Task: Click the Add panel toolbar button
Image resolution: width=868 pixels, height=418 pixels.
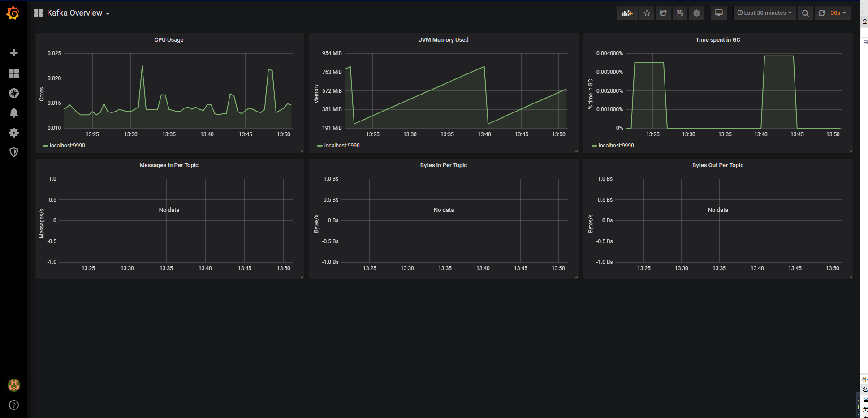Action: click(x=627, y=13)
